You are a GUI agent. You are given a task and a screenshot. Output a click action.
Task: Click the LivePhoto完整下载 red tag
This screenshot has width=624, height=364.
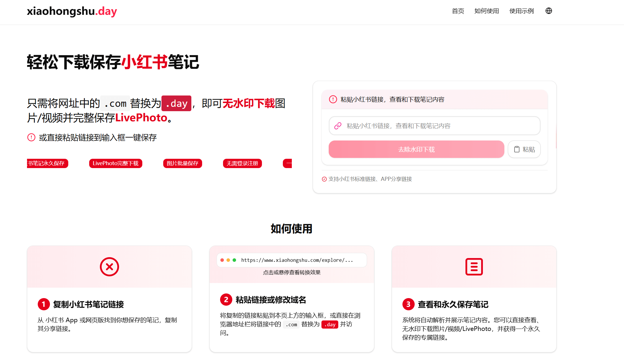(x=115, y=163)
